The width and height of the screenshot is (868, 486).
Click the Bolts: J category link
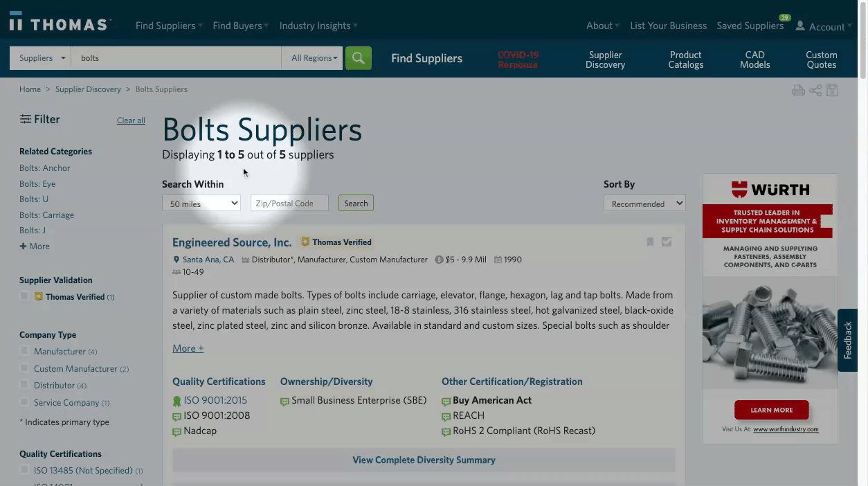[33, 231]
